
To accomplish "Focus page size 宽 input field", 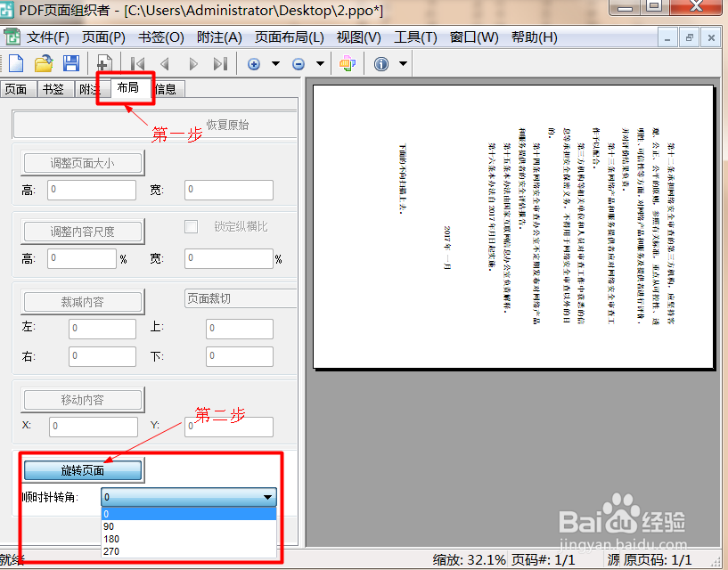I will (229, 190).
